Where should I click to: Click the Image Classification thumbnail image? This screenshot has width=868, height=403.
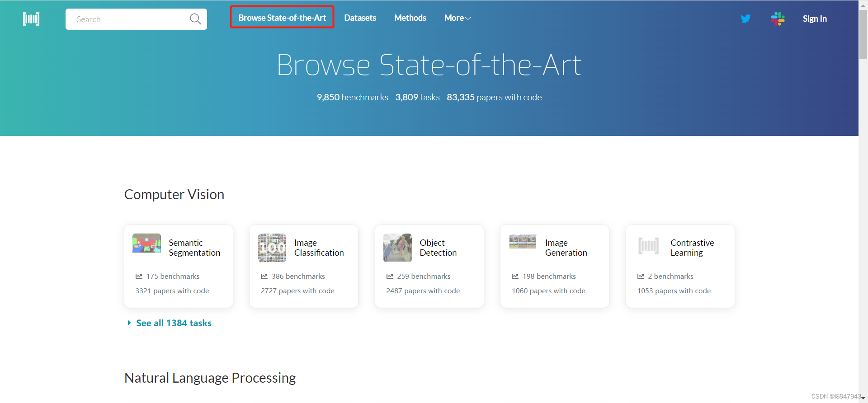[272, 248]
